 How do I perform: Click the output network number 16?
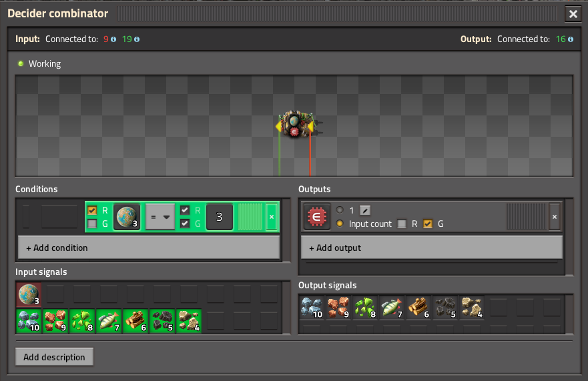(561, 39)
